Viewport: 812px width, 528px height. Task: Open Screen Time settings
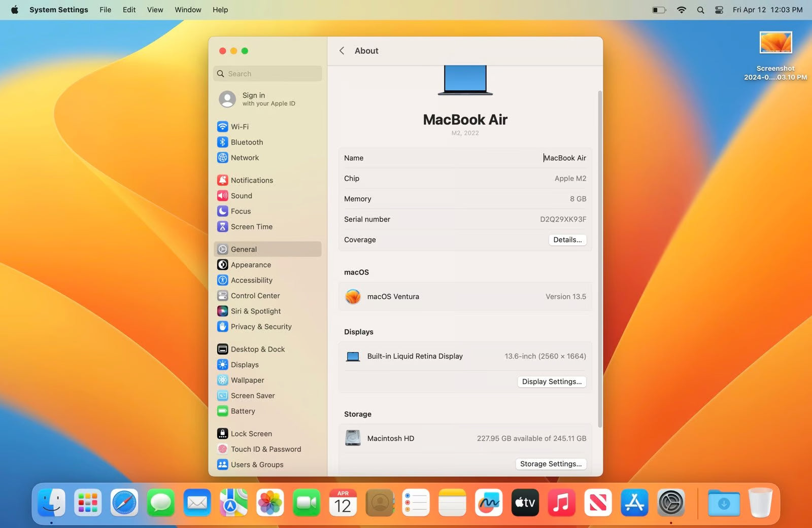252,227
